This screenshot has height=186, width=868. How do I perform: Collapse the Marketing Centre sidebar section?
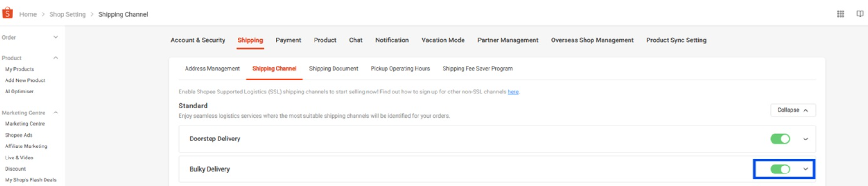(56, 113)
